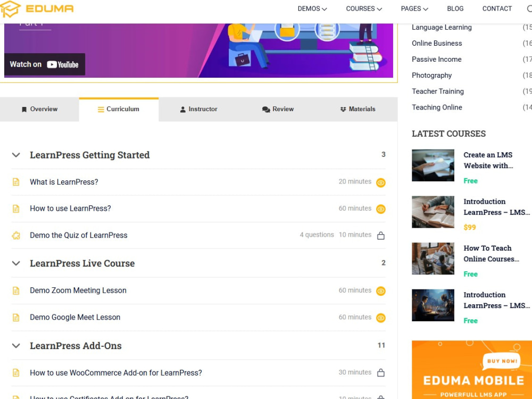This screenshot has width=532, height=399.
Task: Open the Courses dropdown menu
Action: [364, 9]
